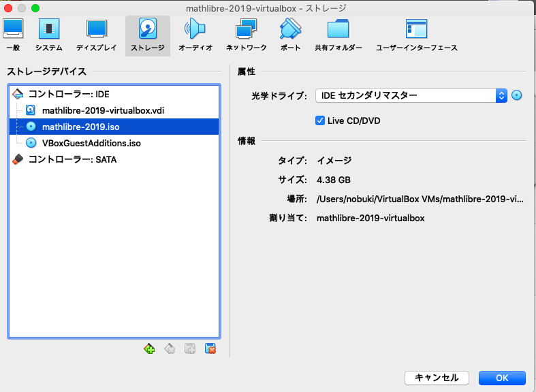The width and height of the screenshot is (536, 392).
Task: Click the キャンセル button
Action: point(437,378)
